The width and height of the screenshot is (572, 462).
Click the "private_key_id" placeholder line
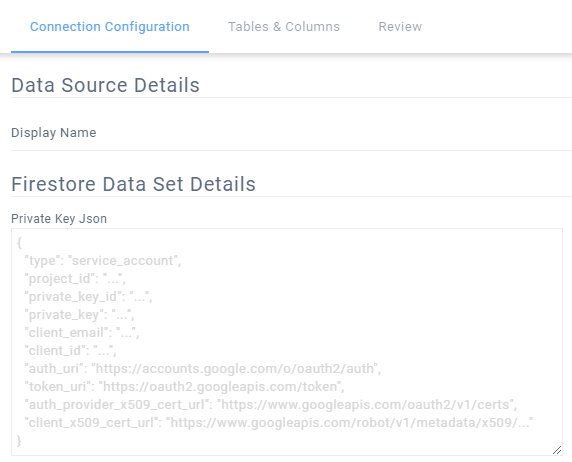tap(88, 297)
